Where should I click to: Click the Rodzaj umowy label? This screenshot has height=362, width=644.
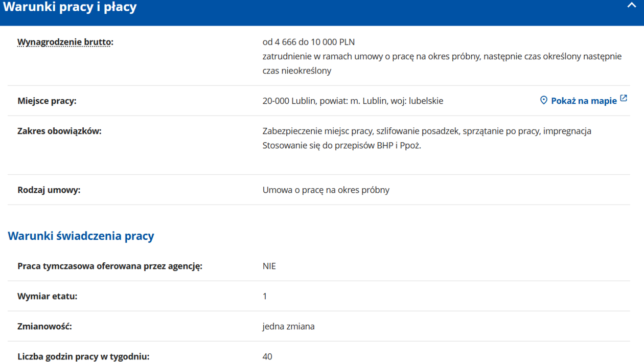point(49,190)
